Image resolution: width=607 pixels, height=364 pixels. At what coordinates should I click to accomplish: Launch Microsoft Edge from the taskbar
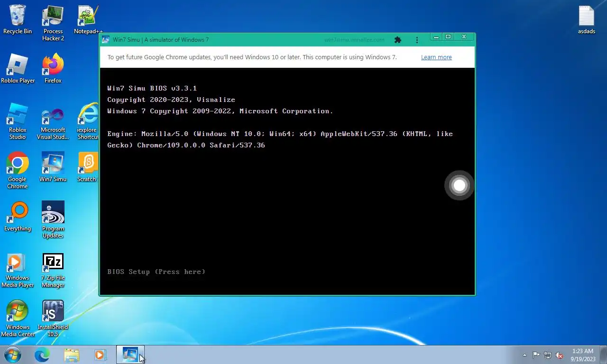[42, 355]
